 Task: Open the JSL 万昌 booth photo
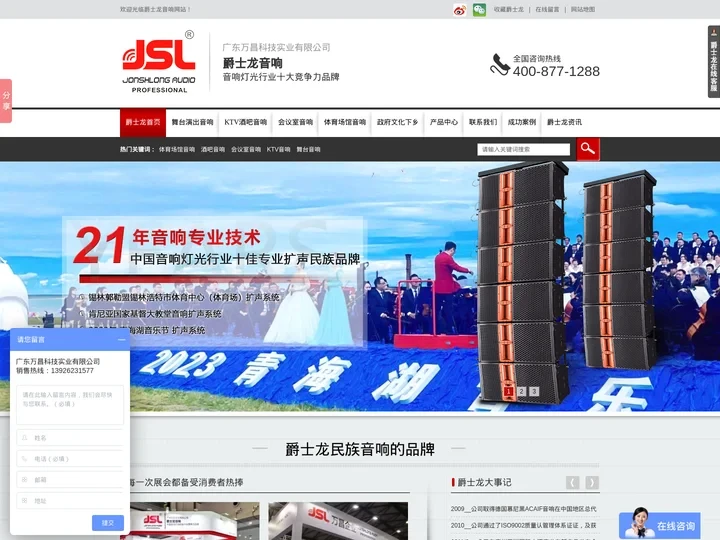point(338,521)
